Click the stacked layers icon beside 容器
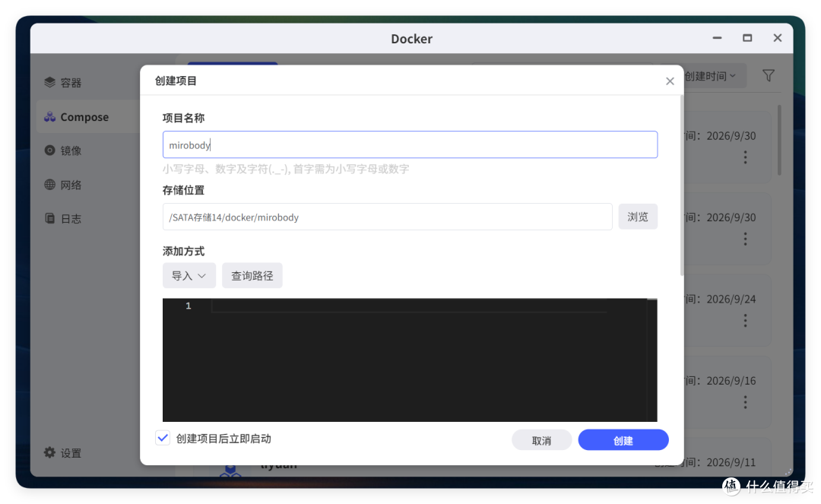821x504 pixels. tap(49, 82)
